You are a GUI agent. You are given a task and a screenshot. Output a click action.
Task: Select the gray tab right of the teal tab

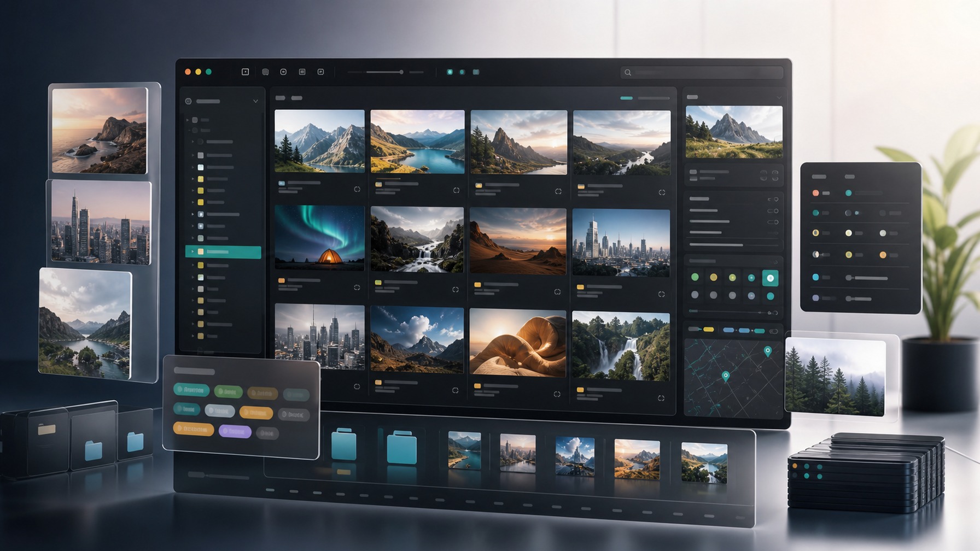654,98
